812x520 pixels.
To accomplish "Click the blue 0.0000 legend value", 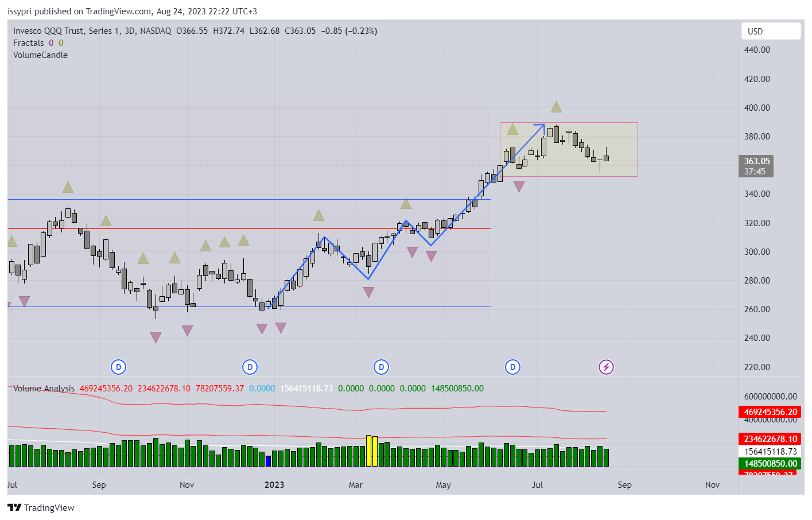I will point(262,389).
